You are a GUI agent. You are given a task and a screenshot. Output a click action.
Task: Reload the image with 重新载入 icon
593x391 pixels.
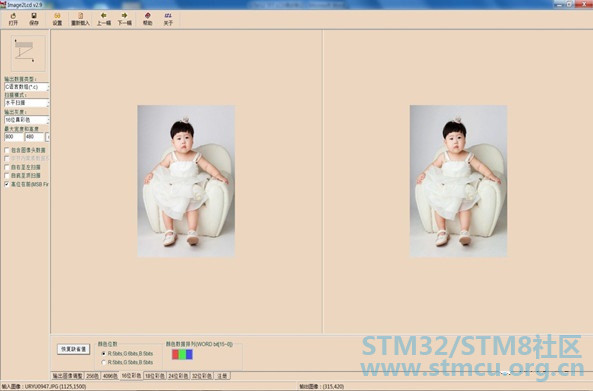point(80,19)
